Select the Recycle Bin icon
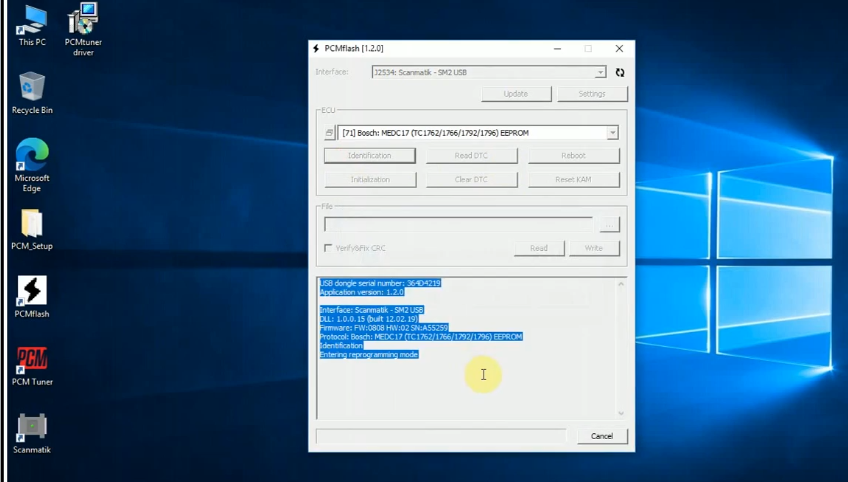This screenshot has height=482, width=848. (x=32, y=93)
